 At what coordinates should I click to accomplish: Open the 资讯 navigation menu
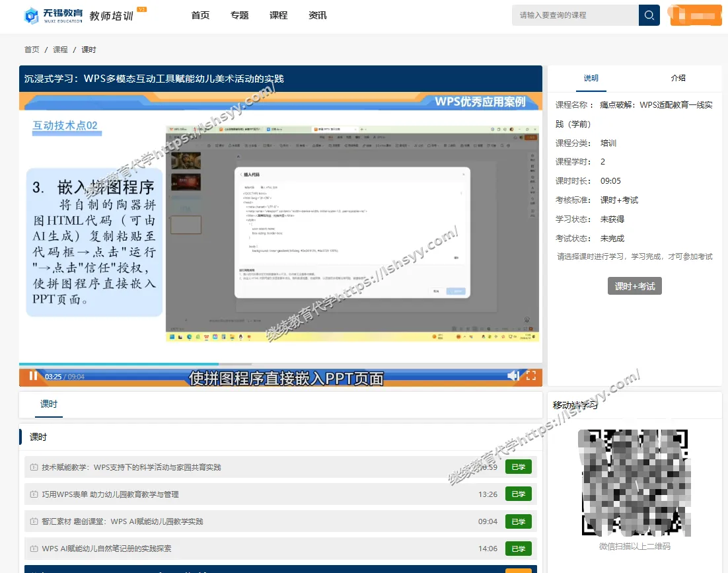[x=318, y=15]
